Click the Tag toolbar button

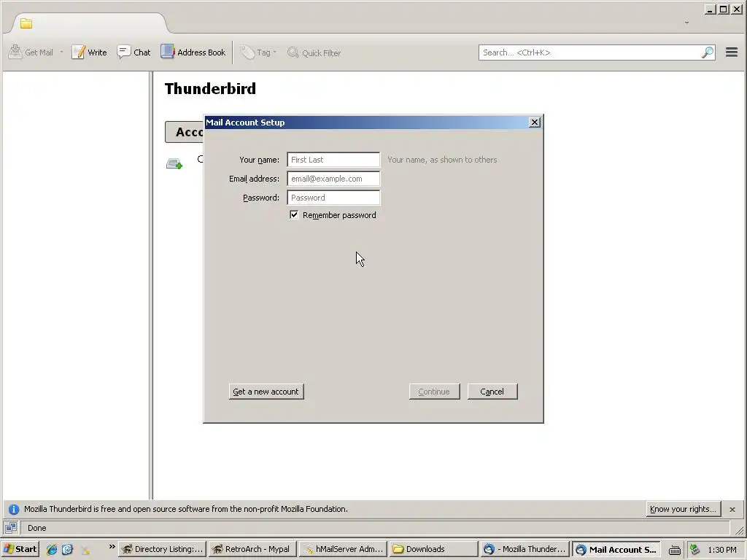pos(255,52)
